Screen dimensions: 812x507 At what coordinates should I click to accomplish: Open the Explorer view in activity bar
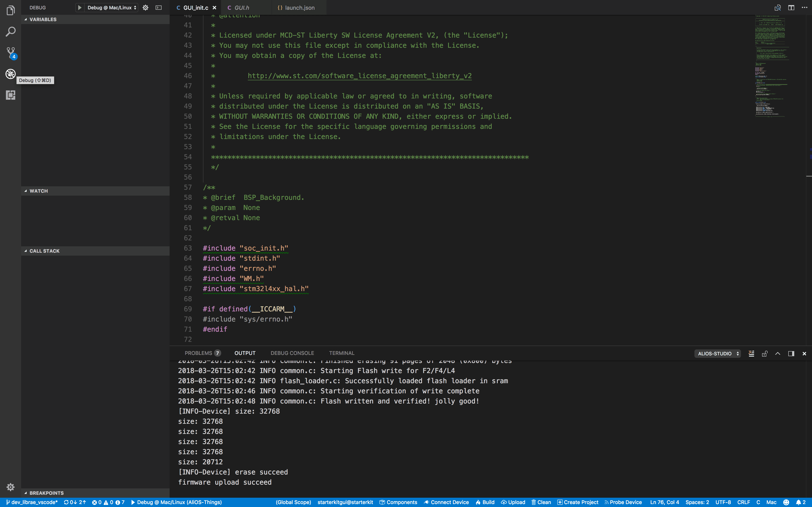(10, 11)
